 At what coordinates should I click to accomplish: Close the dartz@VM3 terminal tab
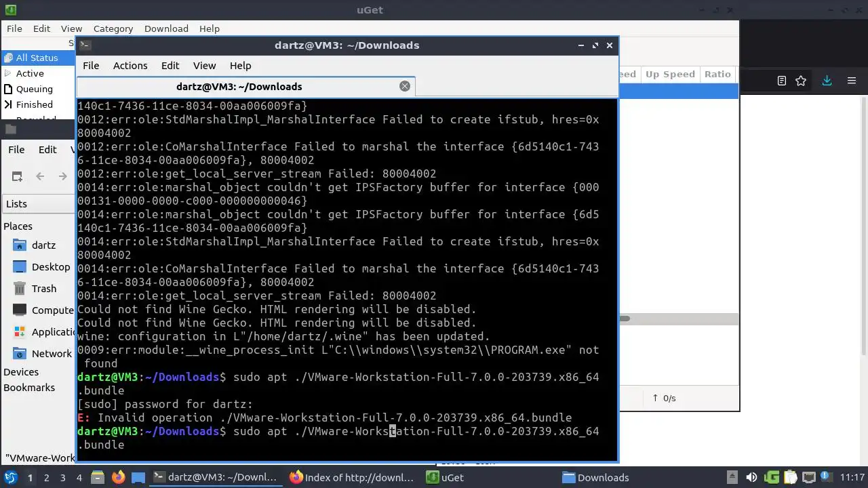point(405,86)
